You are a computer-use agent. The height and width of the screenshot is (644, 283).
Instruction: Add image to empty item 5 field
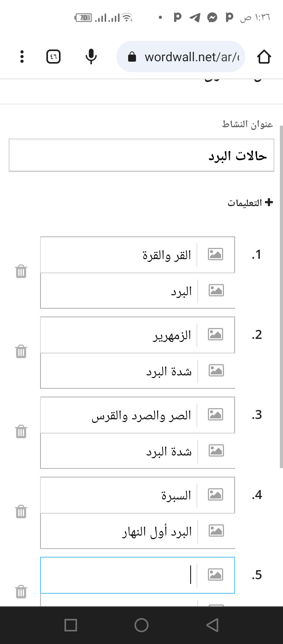click(215, 575)
